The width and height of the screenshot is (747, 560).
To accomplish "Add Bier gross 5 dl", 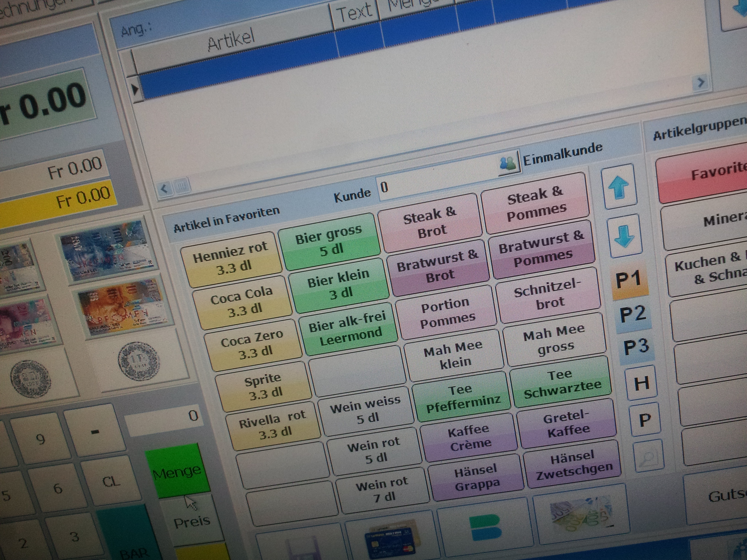I will (x=330, y=242).
